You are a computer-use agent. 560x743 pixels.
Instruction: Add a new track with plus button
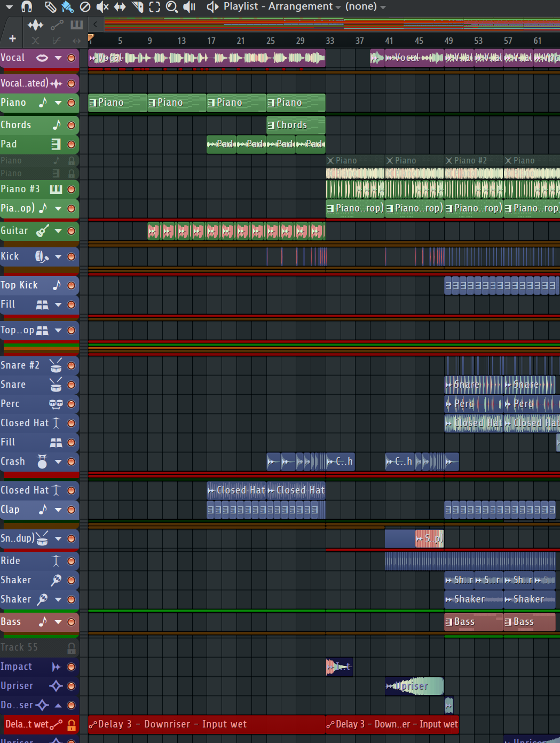[x=12, y=38]
